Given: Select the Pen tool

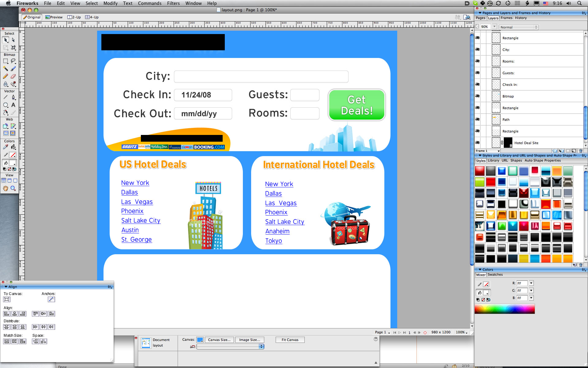Looking at the screenshot, I should (x=13, y=98).
